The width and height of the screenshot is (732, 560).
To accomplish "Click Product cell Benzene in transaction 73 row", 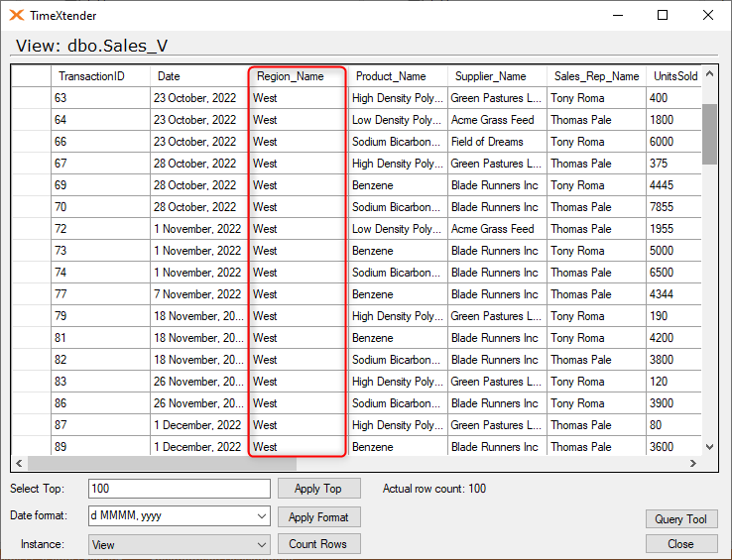I will click(398, 251).
